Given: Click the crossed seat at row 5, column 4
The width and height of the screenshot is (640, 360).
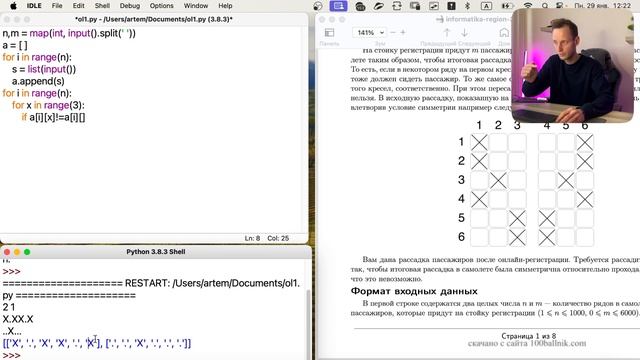Looking at the screenshot, I should (547, 218).
